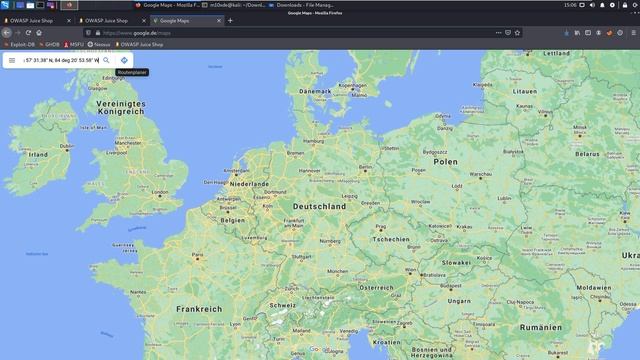Switch to Downloads File Manager taskbar entry
Image resolution: width=640 pixels, height=360 pixels.
coord(301,5)
